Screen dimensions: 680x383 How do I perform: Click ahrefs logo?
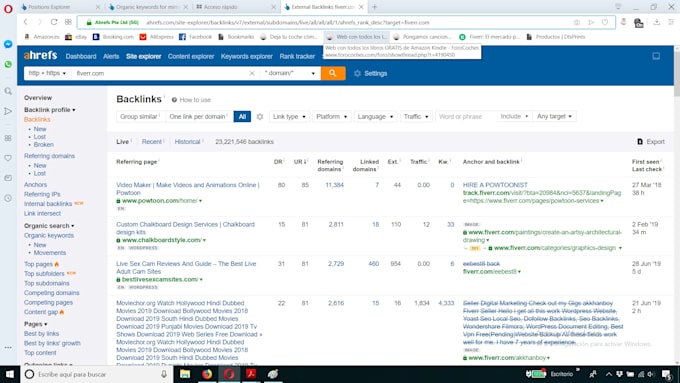(40, 56)
